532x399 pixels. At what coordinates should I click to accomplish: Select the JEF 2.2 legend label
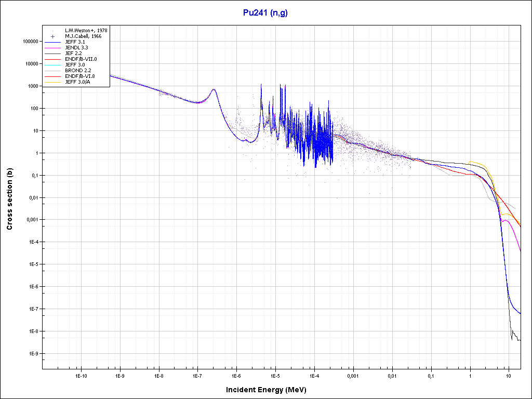74,54
